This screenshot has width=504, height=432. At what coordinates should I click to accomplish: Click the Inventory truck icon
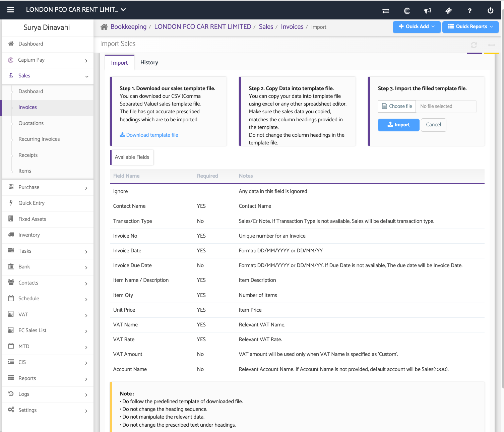(x=11, y=235)
